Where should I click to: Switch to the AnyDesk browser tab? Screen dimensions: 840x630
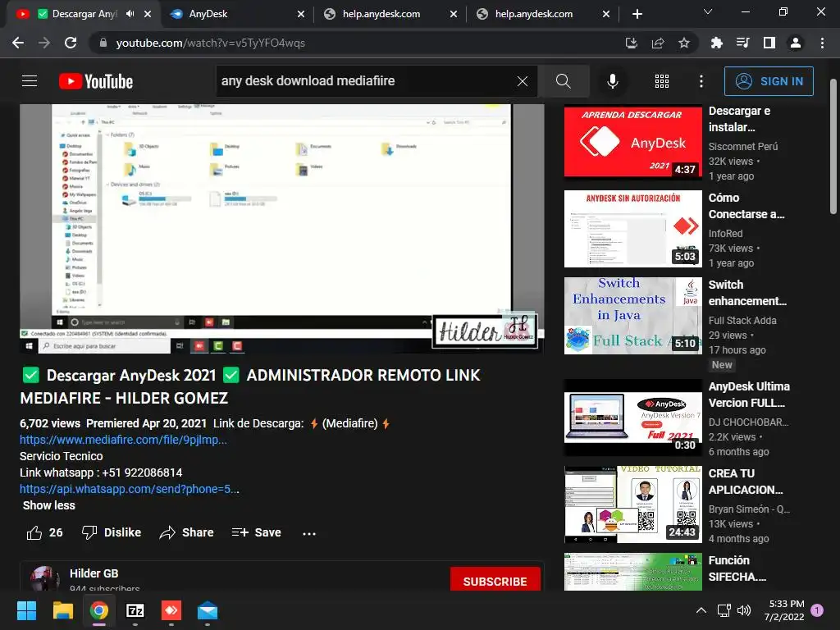pyautogui.click(x=235, y=14)
